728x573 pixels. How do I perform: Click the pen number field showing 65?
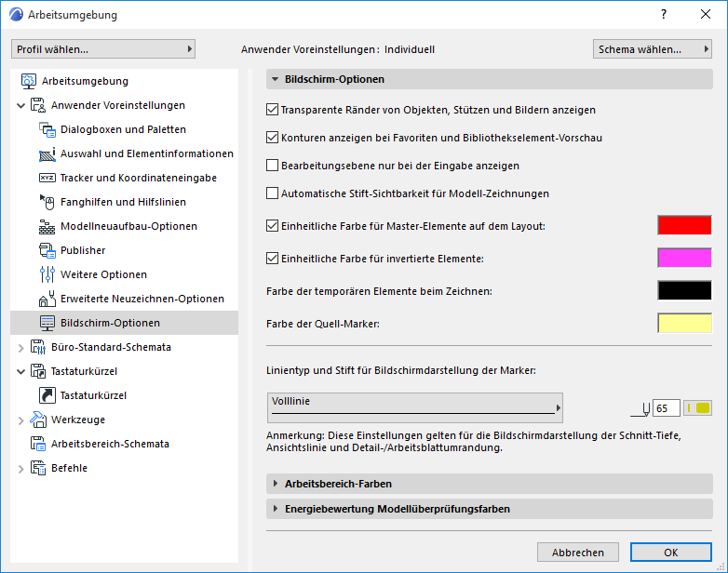(667, 408)
